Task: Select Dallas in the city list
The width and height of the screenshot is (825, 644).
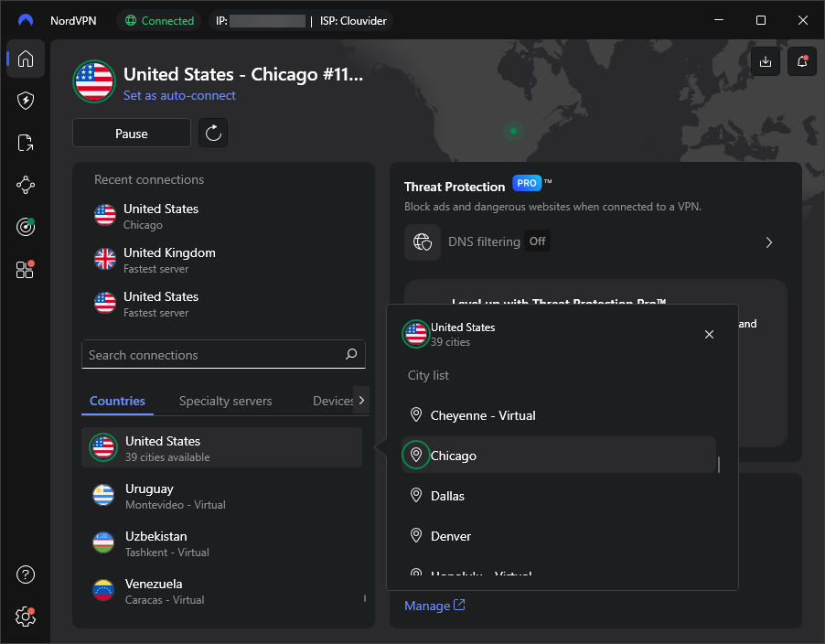Action: [559, 496]
